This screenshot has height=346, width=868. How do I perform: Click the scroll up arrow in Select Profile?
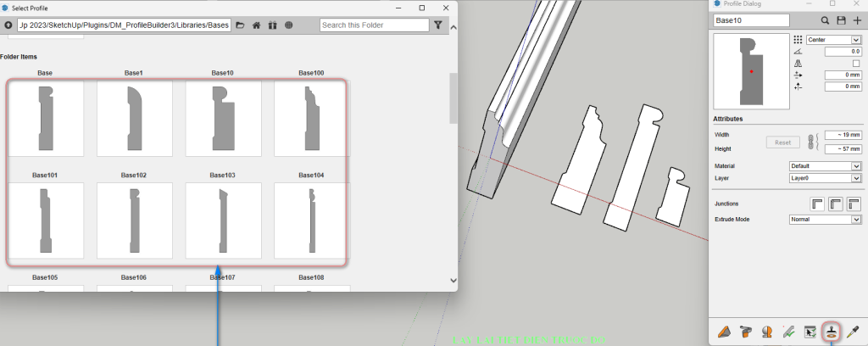tap(453, 27)
